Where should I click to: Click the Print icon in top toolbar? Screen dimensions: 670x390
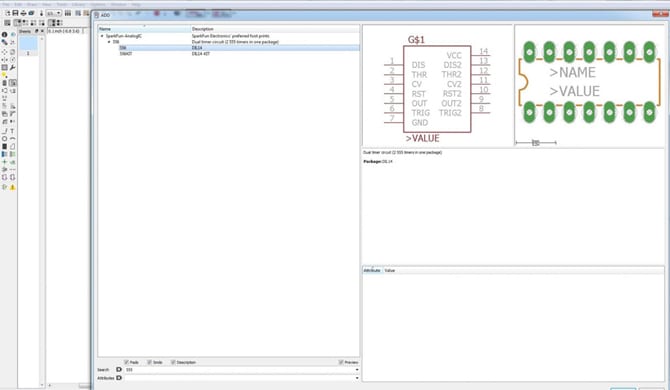point(24,13)
